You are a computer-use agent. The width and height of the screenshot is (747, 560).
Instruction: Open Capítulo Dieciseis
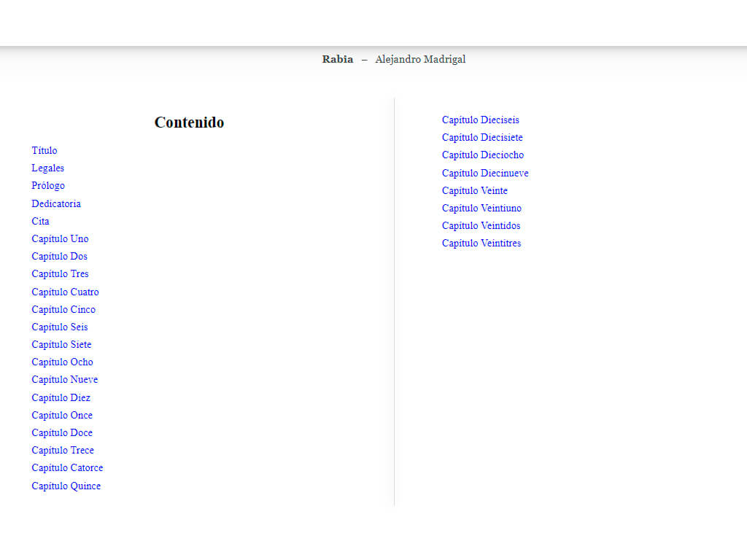480,120
